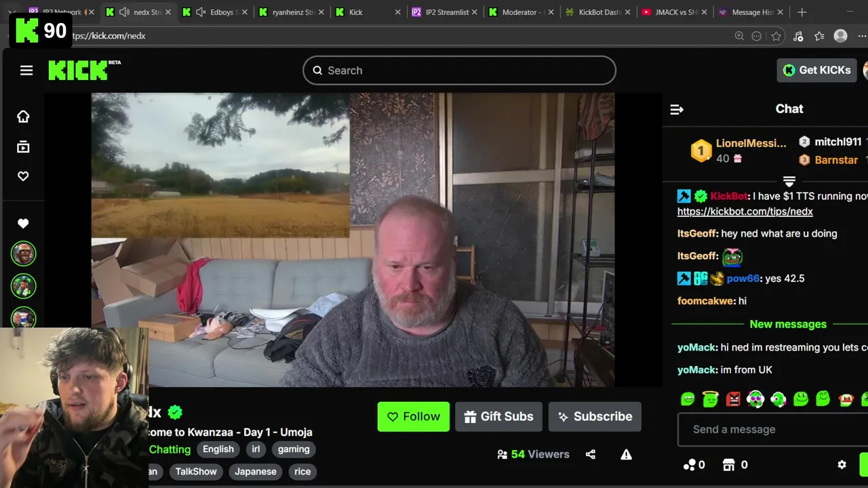Select the rice tag
The height and width of the screenshot is (488, 868).
302,472
